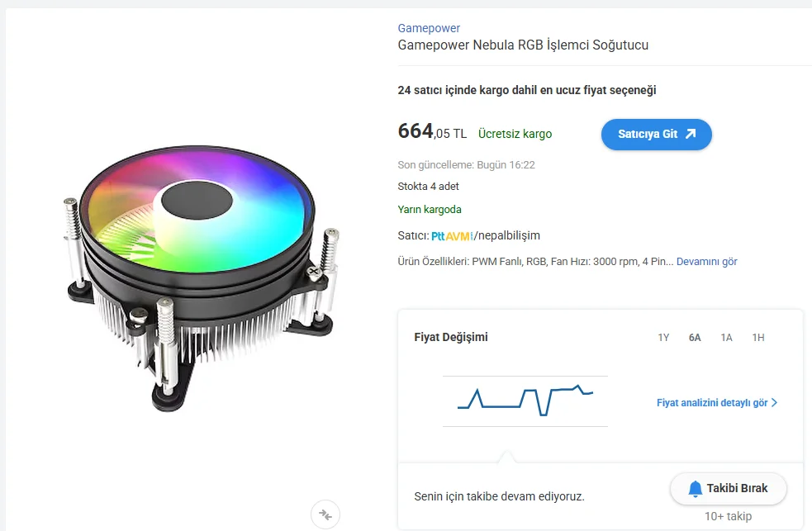Image resolution: width=812 pixels, height=531 pixels.
Task: Click the Gamepower Nebula RGB product title
Action: click(x=523, y=45)
